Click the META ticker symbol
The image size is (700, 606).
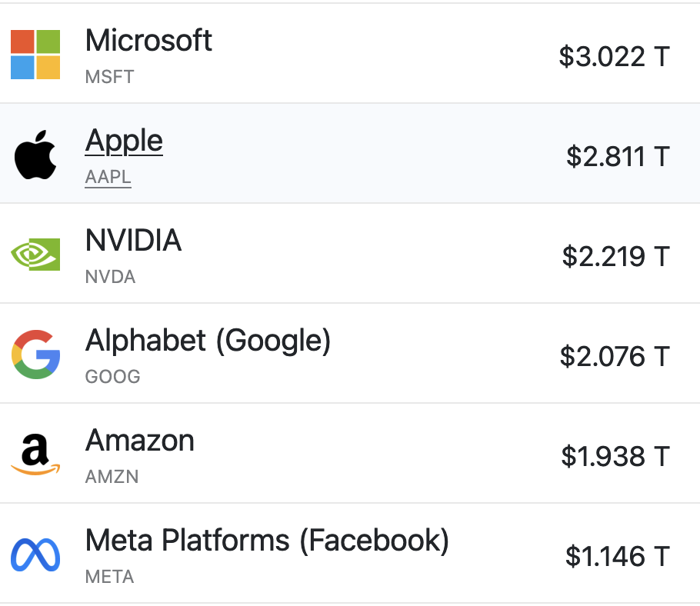[109, 577]
